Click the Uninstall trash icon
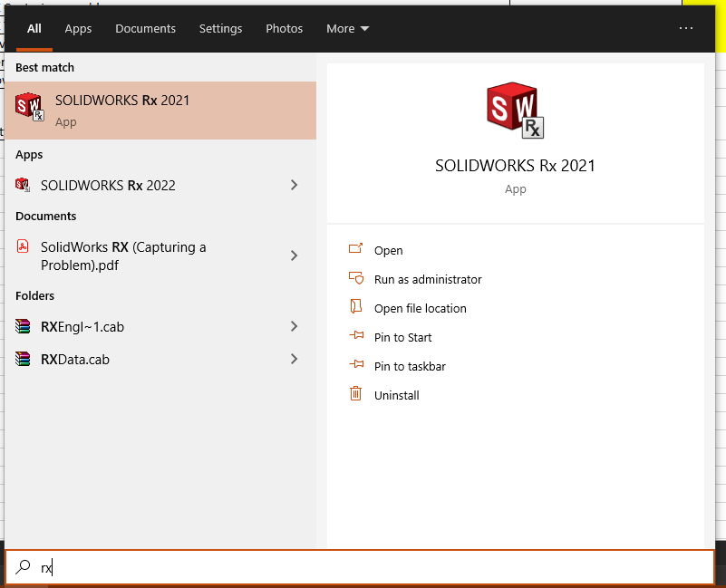This screenshot has height=588, width=726. click(355, 394)
